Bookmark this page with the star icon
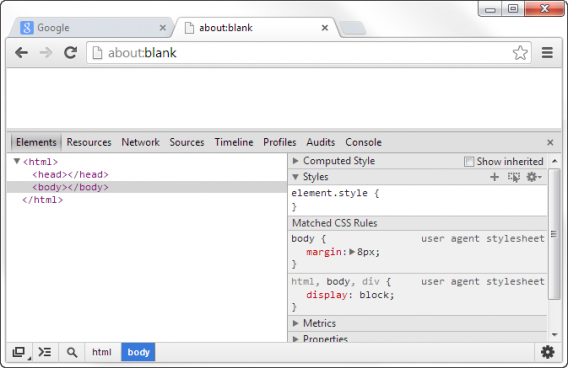 520,53
